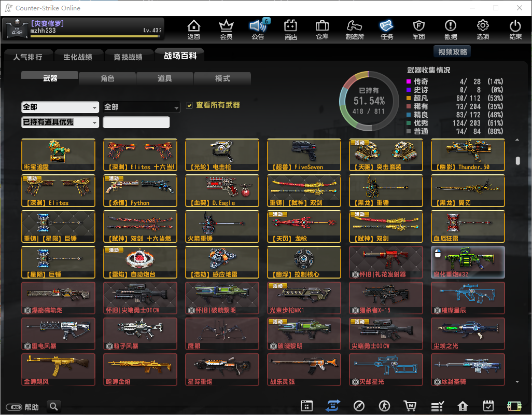Uncheck the 查看所有武器 checkbox

coord(190,105)
